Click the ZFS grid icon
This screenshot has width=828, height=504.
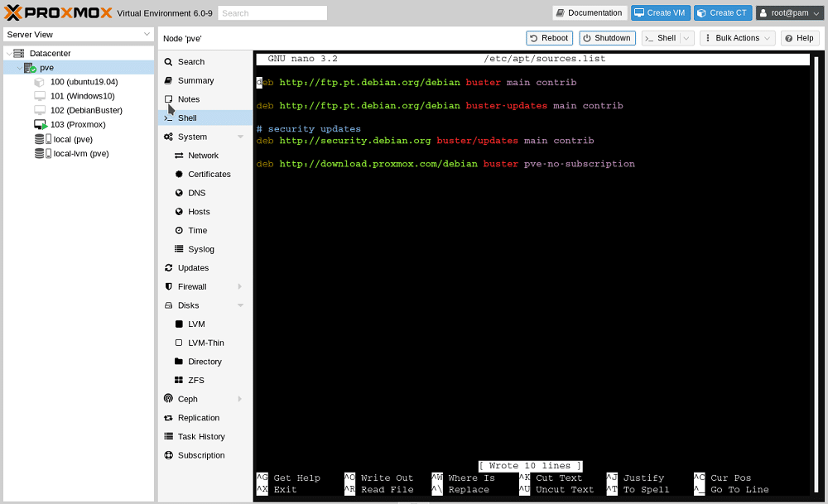pos(179,381)
